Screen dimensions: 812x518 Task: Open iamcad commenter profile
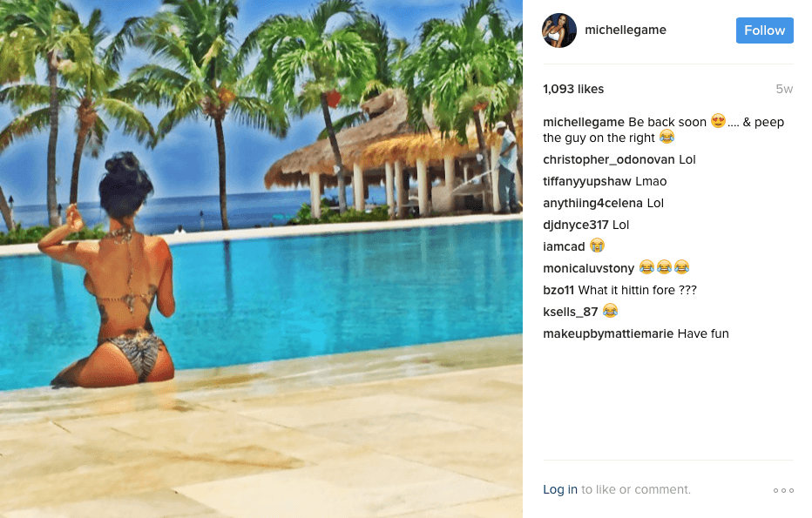564,246
